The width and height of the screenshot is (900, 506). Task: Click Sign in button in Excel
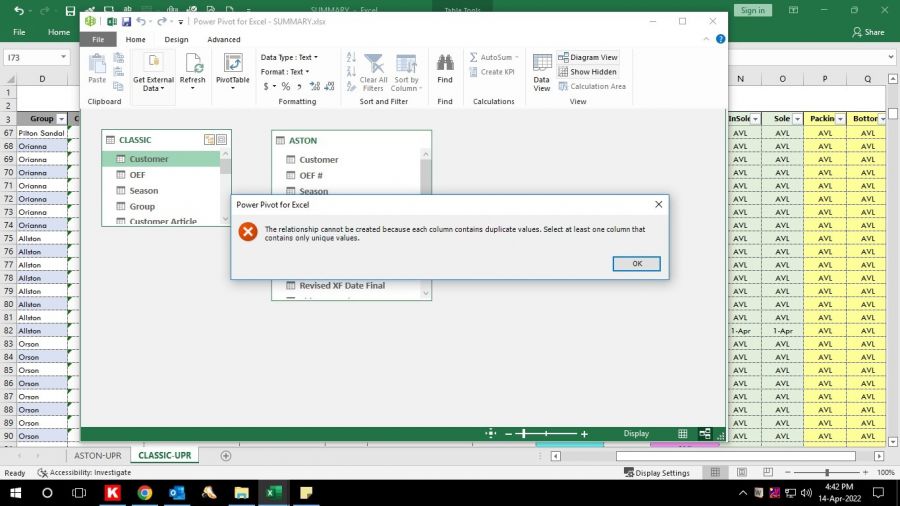[x=752, y=10]
